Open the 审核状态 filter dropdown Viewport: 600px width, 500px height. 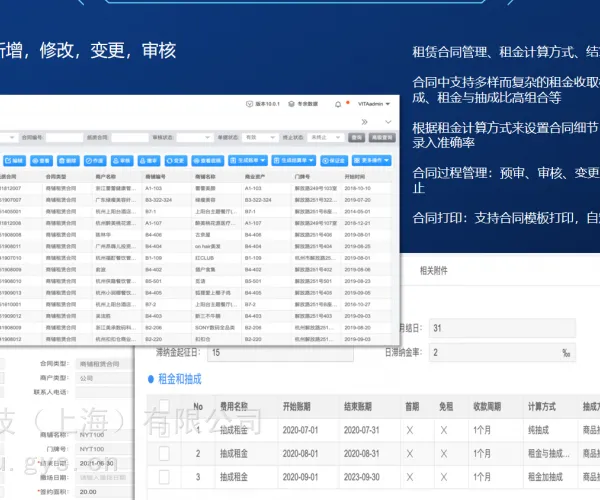tap(194, 137)
